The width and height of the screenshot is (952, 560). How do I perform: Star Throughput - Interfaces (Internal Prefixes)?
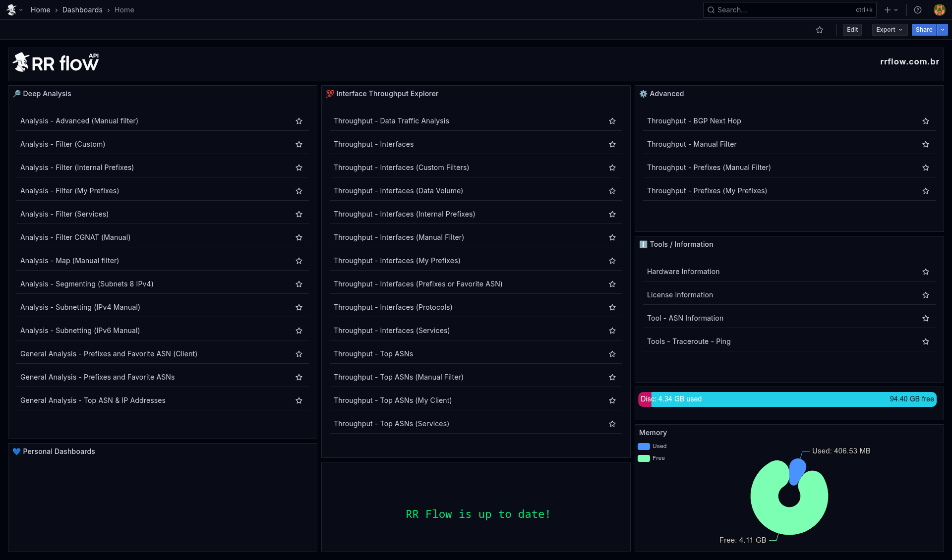[612, 214]
